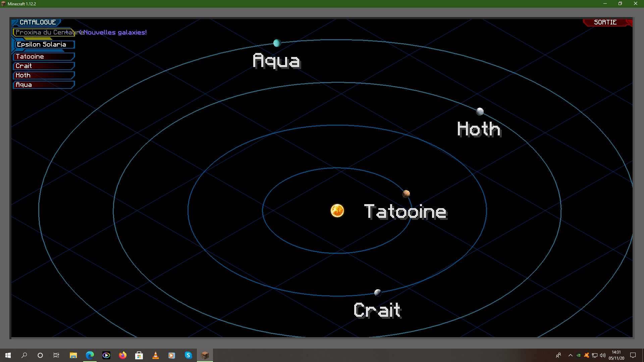Select Proxima du Centaure galaxy entry
The height and width of the screenshot is (362, 644).
point(44,32)
